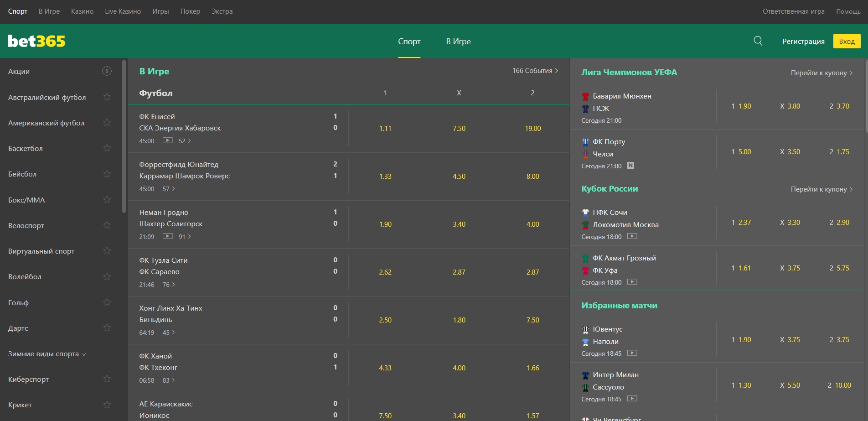Image resolution: width=868 pixels, height=421 pixels.
Task: Expand 45 markets for Хонг Линх Ха Тинх
Action: pyautogui.click(x=169, y=333)
